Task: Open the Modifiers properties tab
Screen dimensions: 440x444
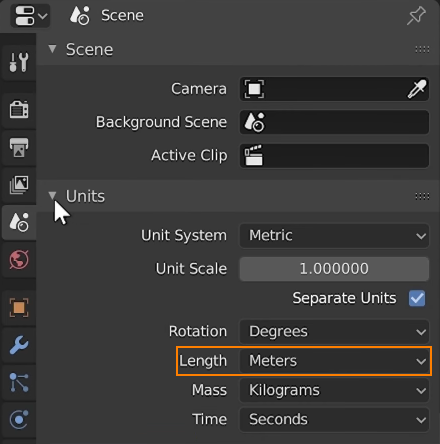Action: point(19,345)
